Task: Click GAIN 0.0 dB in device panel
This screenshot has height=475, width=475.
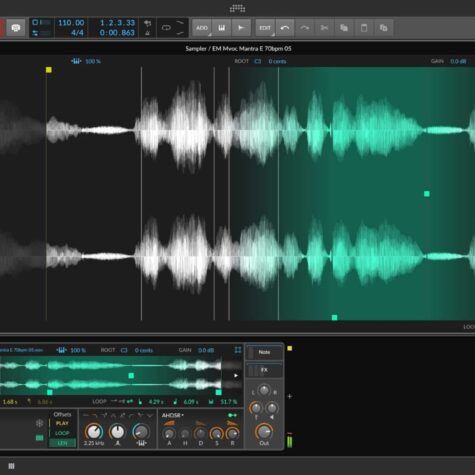Action: 206,350
